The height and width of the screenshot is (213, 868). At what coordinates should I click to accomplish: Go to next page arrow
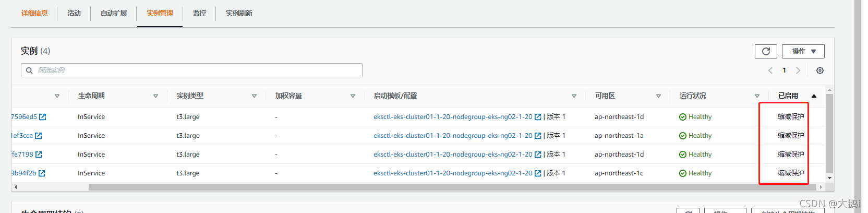(798, 70)
